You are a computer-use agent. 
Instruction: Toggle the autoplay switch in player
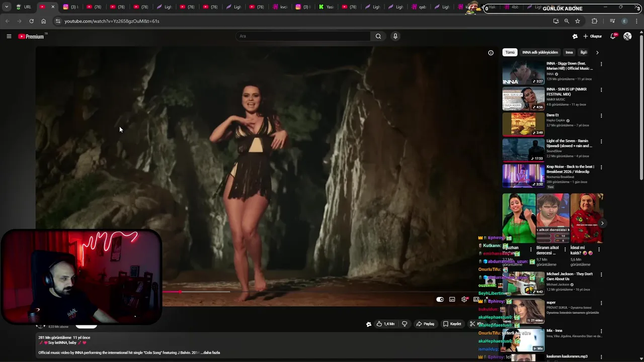[x=440, y=299]
